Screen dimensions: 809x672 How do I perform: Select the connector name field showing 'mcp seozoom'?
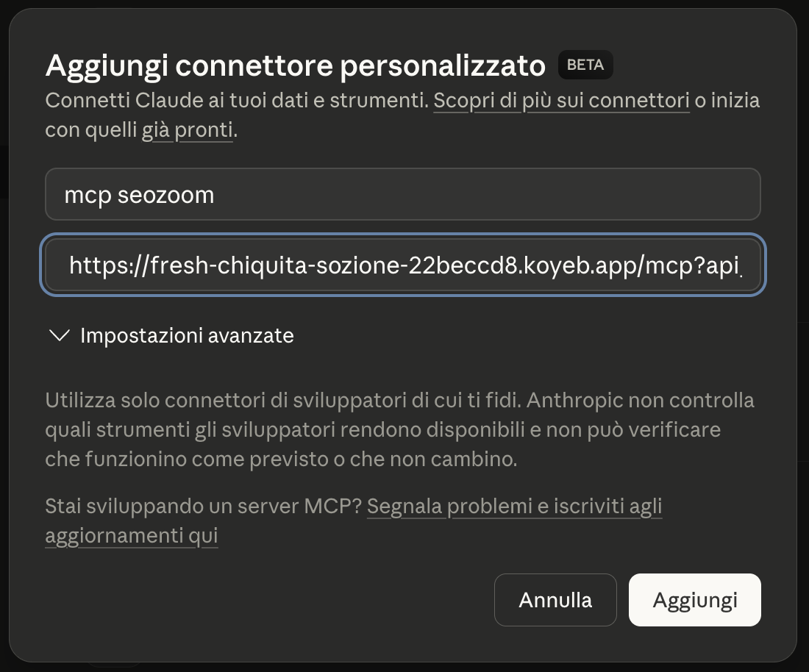point(402,193)
